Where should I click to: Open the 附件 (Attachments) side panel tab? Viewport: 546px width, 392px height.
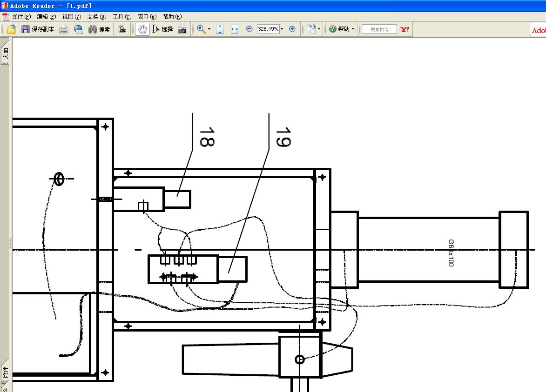pos(5,372)
